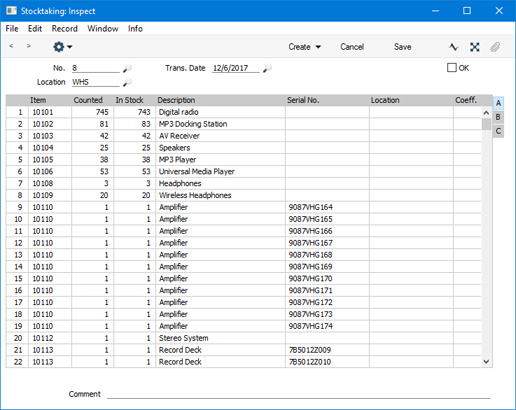The height and width of the screenshot is (410, 516).
Task: Open lookup next to Location field
Action: pyautogui.click(x=127, y=82)
